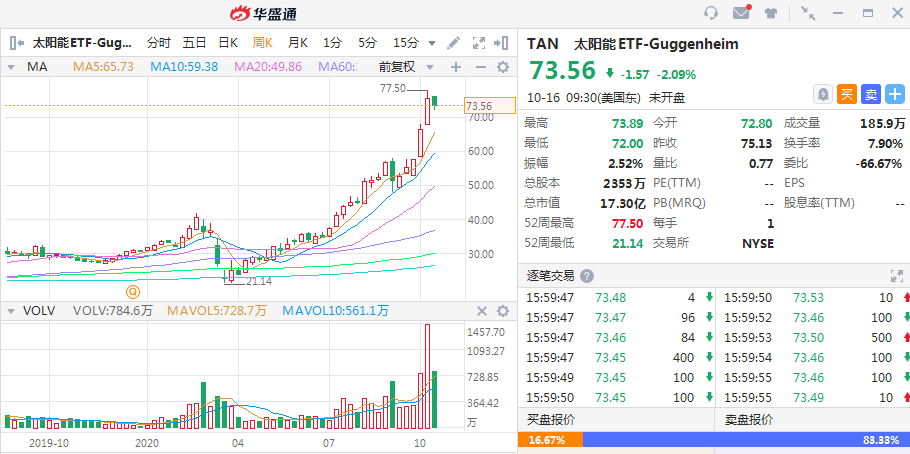Switch to 5-minute chart tab
The image size is (910, 454).
367,42
